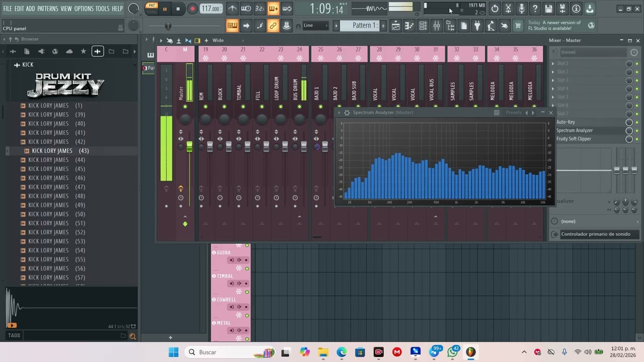Click the Master track volume fader
The image size is (644, 362).
[189, 146]
